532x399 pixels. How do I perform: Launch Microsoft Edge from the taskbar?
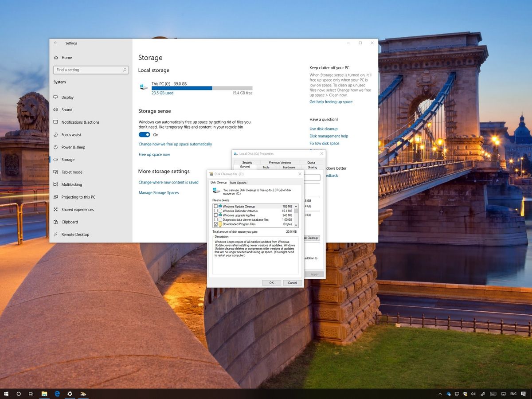[57, 394]
